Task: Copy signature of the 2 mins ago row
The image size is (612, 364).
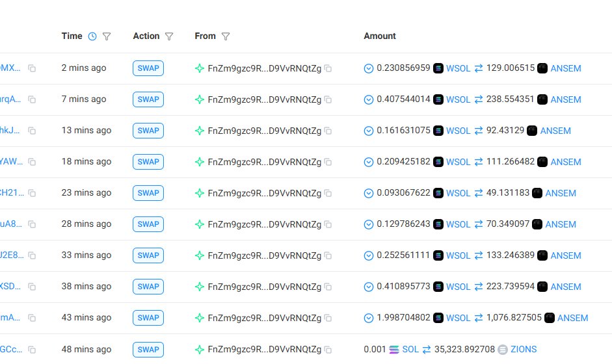Action: pos(32,68)
